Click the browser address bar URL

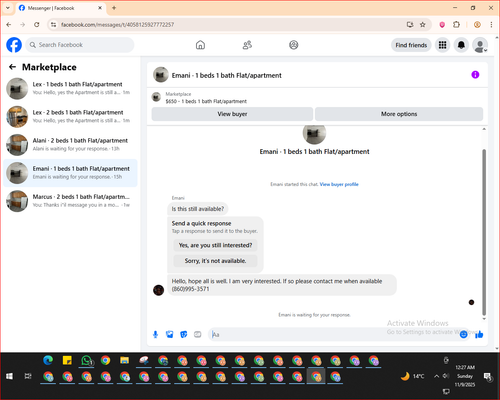tap(117, 25)
